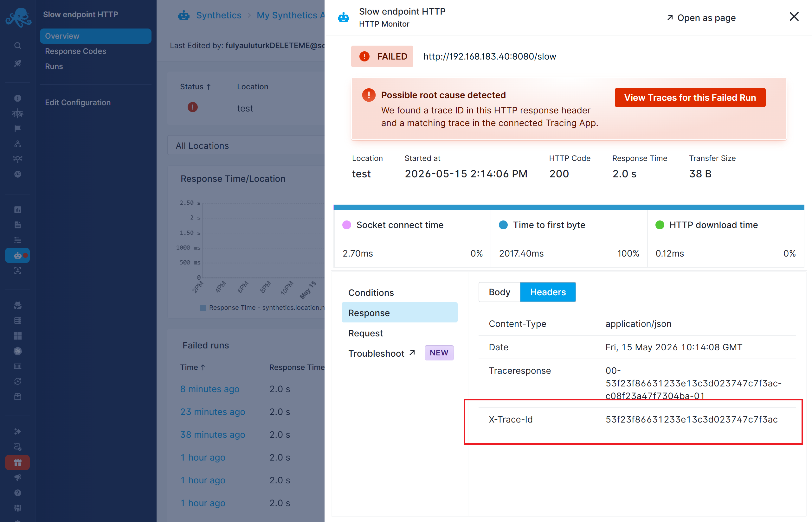This screenshot has width=812, height=522.
Task: Open the megaphone announcements icon
Action: [x=18, y=477]
